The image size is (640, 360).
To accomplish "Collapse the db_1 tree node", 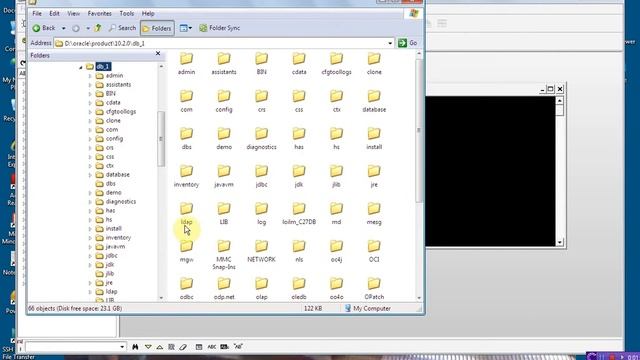I will coord(80,67).
